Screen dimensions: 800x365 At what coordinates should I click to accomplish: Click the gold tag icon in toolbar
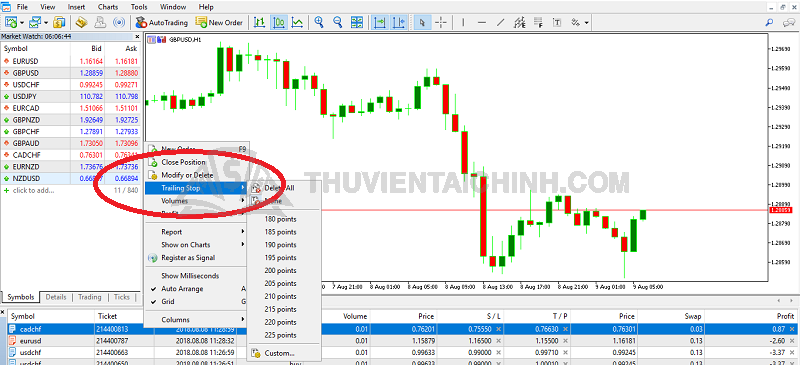coord(82,22)
